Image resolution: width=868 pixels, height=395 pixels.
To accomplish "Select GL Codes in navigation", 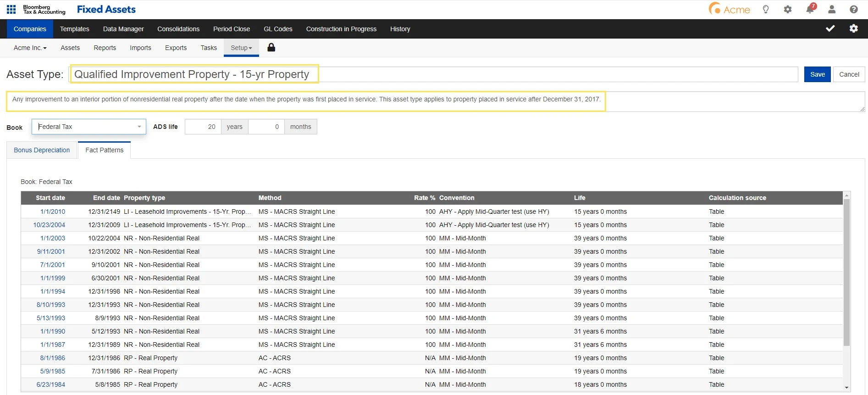I will pos(278,29).
